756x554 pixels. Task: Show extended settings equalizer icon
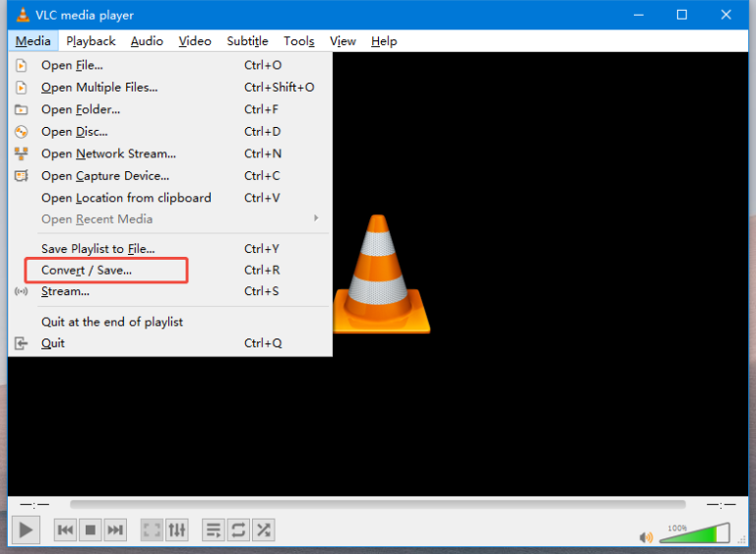click(177, 530)
